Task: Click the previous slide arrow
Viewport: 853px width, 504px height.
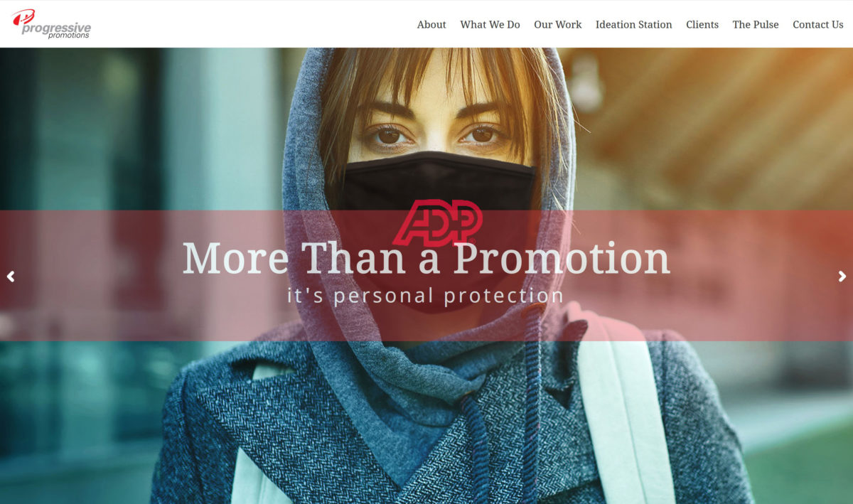Action: (11, 277)
